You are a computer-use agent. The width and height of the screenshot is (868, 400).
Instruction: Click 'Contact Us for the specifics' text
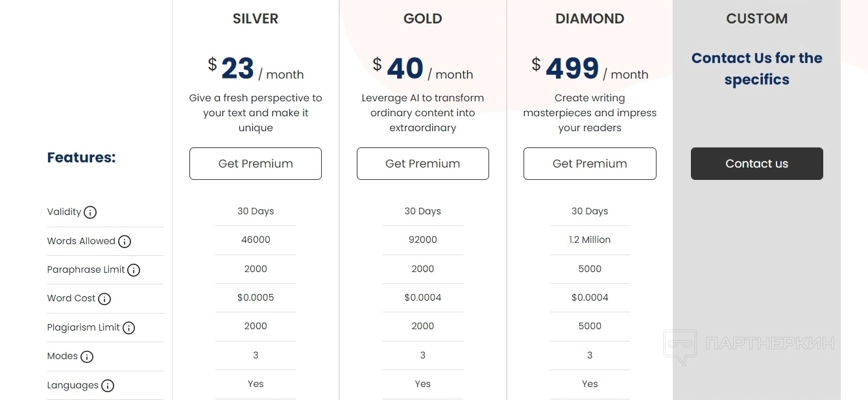[757, 69]
